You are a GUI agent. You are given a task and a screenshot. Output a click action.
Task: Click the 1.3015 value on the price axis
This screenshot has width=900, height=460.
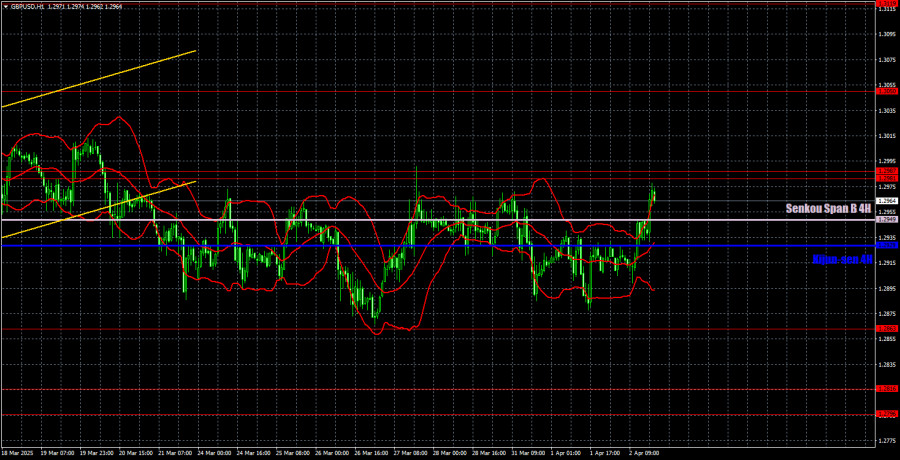[x=887, y=136]
